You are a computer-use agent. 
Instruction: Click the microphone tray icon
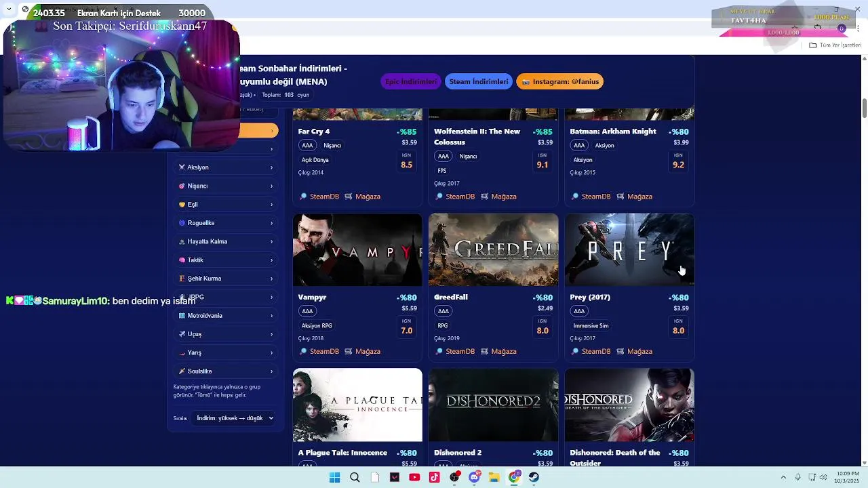tap(798, 477)
